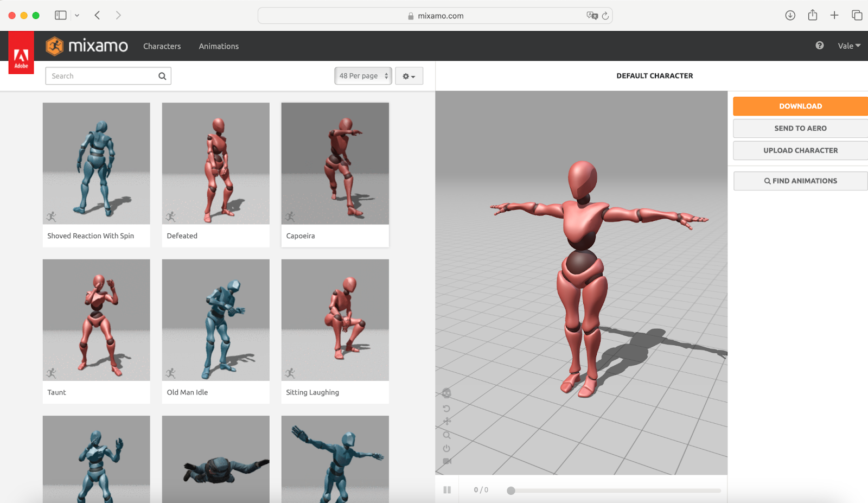Click the translate page icon
868x503 pixels.
(x=592, y=16)
